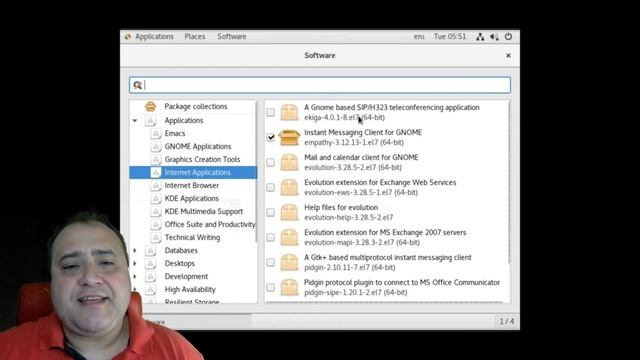Check the pidgin-sipe package checkbox

270,287
